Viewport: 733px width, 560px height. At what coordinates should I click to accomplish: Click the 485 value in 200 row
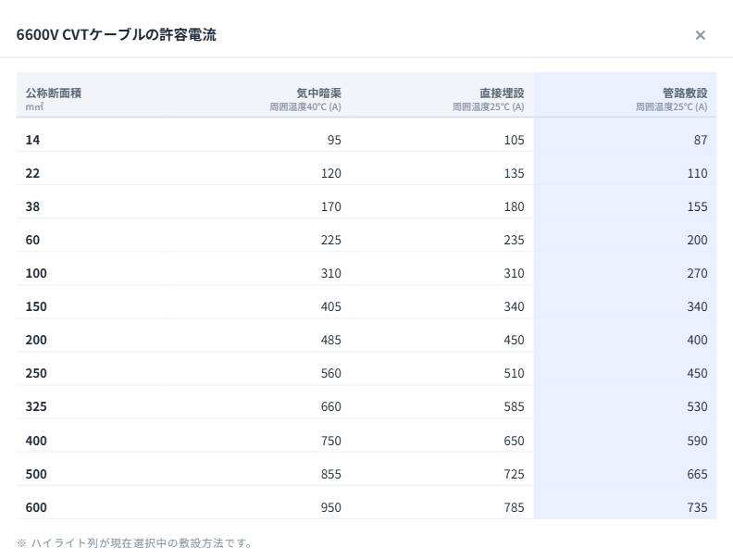point(331,340)
